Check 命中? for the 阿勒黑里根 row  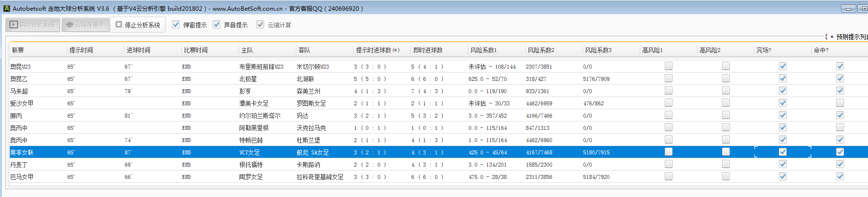click(x=840, y=127)
